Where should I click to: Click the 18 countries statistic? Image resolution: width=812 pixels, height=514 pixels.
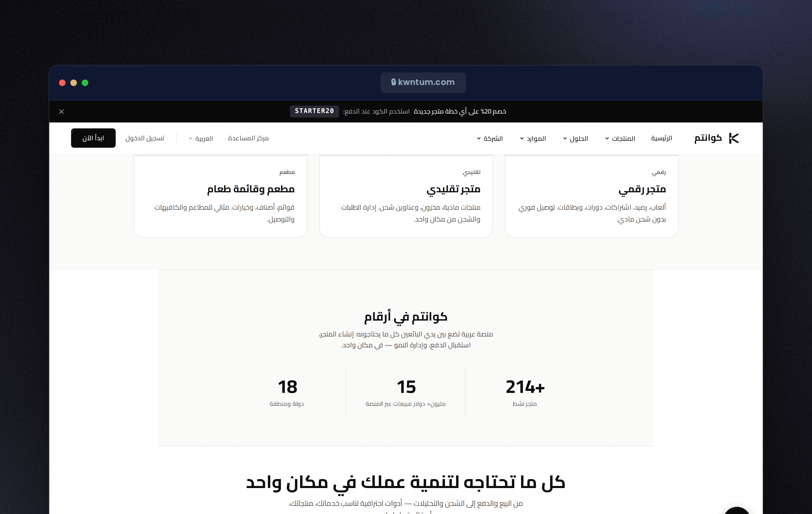tap(287, 387)
